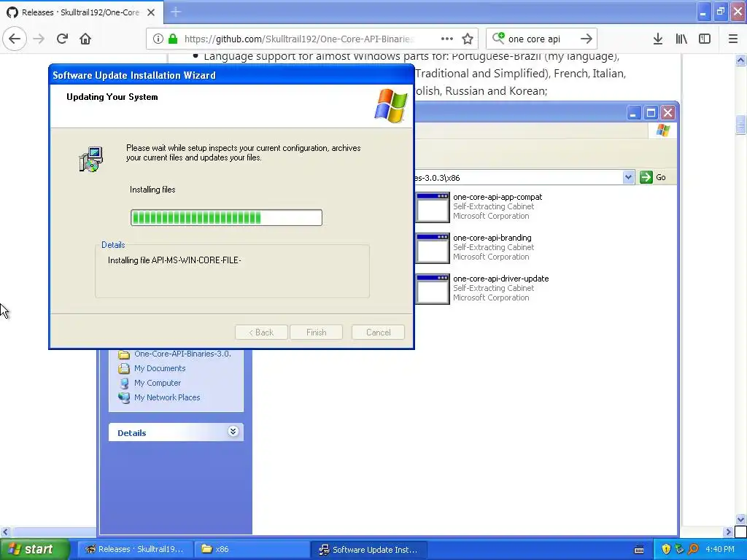
Task: Click the Windows flag logo in Explorer
Action: tap(662, 130)
